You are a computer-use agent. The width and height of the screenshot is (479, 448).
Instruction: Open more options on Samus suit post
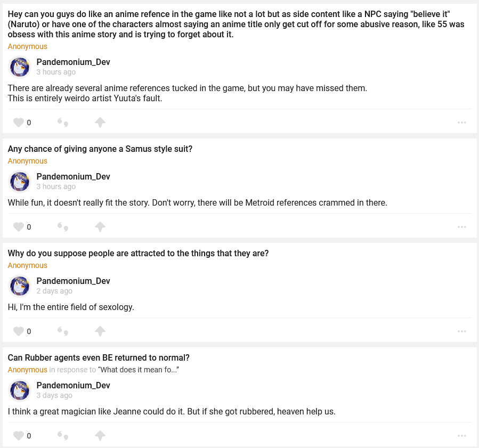point(462,227)
